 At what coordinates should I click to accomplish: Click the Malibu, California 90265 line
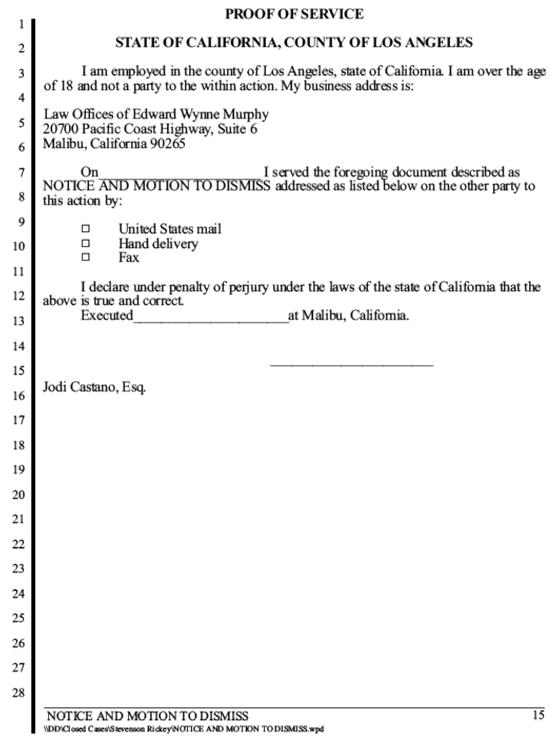pyautogui.click(x=114, y=143)
